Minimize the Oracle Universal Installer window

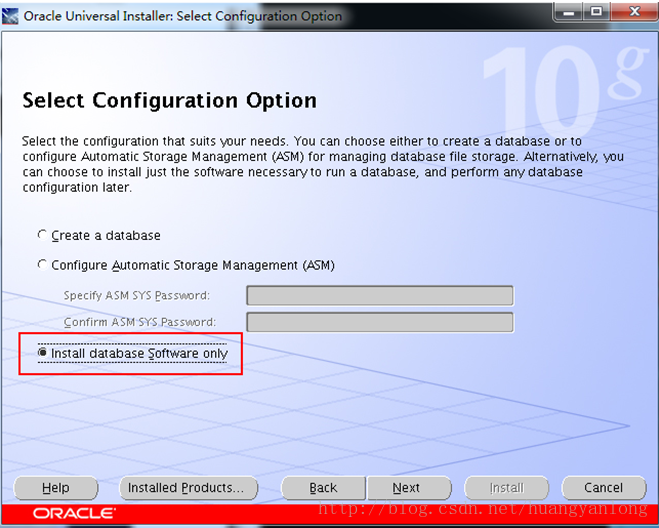coord(568,12)
